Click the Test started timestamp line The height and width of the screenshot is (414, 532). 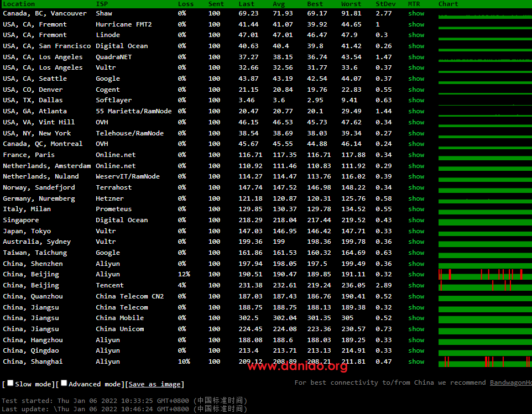coord(124,401)
